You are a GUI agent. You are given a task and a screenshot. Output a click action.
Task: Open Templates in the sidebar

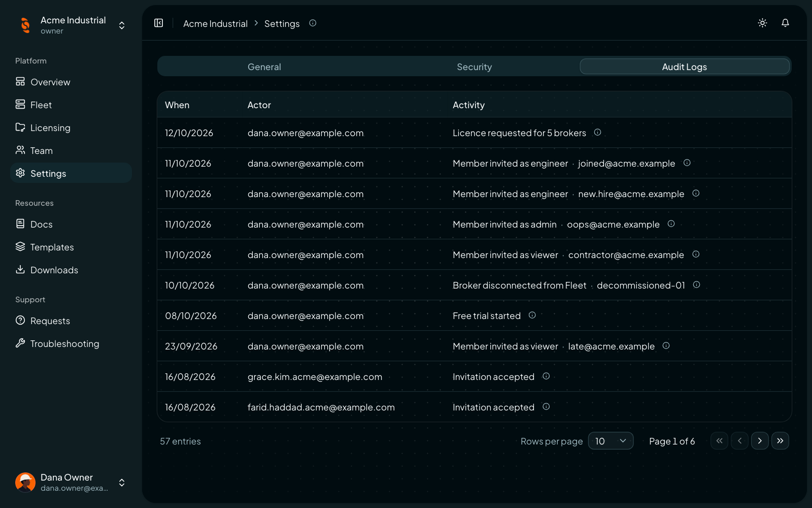click(x=71, y=247)
